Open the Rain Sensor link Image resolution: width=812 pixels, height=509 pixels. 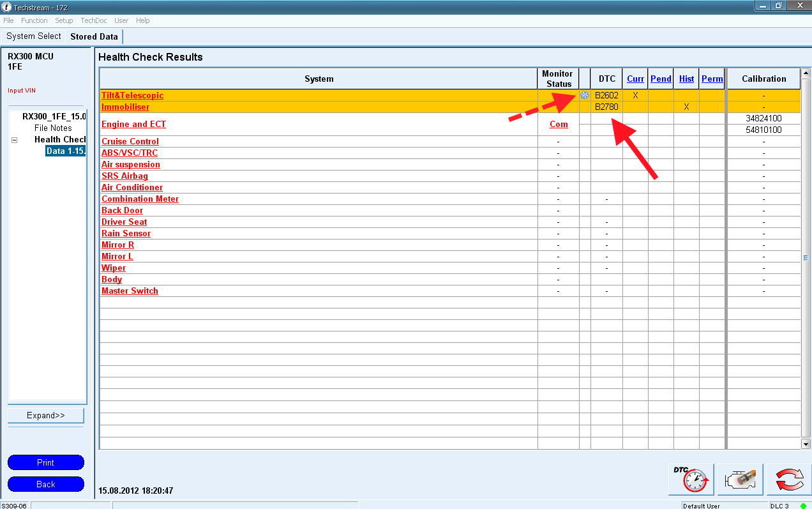coord(126,233)
